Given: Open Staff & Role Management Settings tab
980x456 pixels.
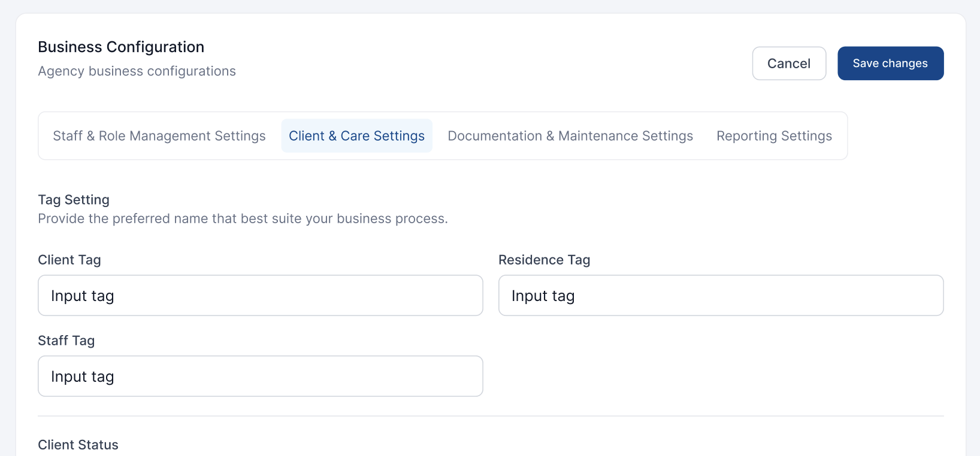Looking at the screenshot, I should [x=159, y=136].
